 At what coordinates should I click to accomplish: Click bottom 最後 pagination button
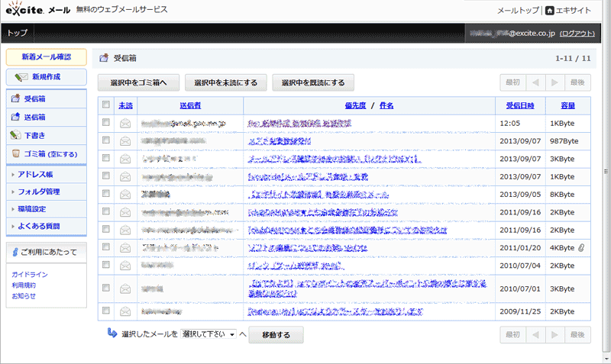click(x=577, y=335)
